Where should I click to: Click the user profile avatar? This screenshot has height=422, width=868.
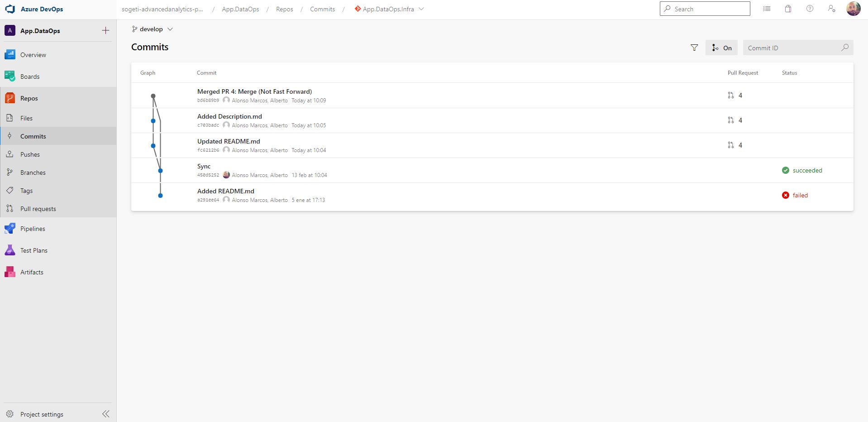pos(853,9)
